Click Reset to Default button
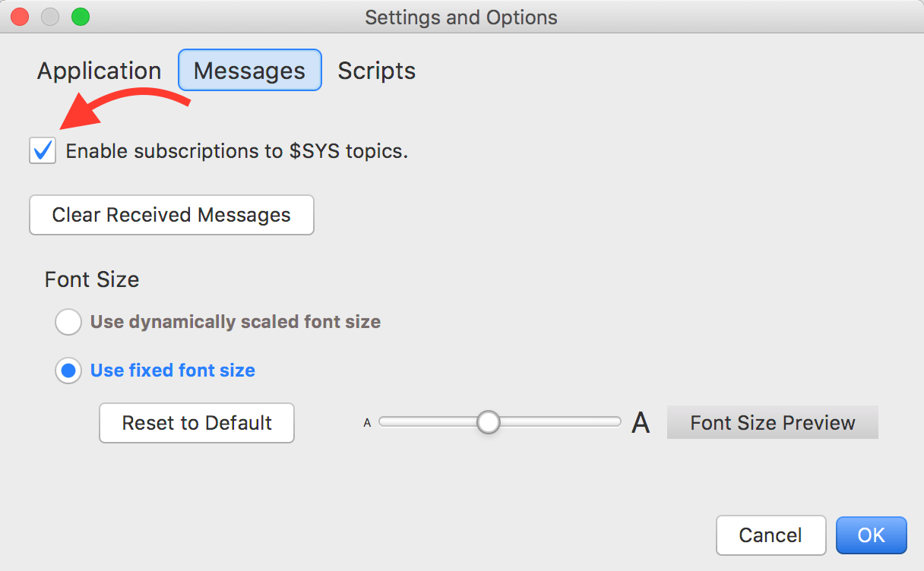 click(197, 423)
